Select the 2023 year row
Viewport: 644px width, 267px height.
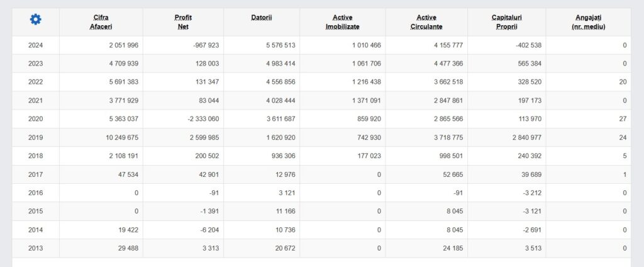coord(35,64)
